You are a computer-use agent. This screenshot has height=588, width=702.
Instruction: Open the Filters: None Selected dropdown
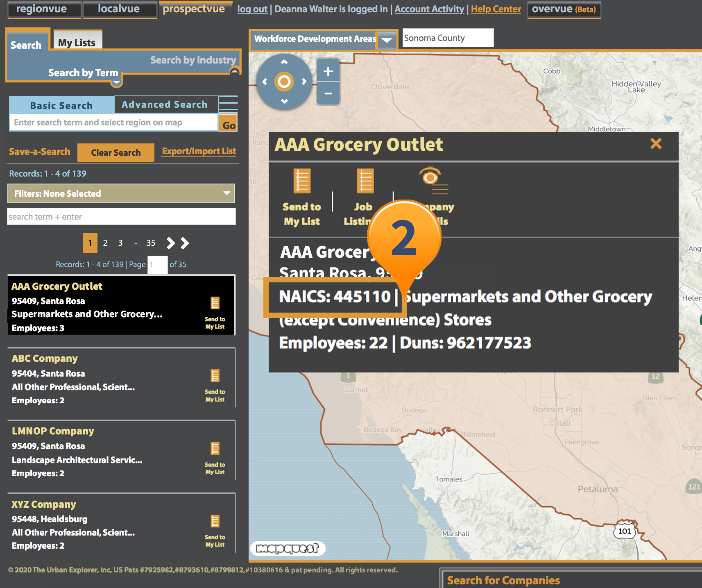pos(121,193)
